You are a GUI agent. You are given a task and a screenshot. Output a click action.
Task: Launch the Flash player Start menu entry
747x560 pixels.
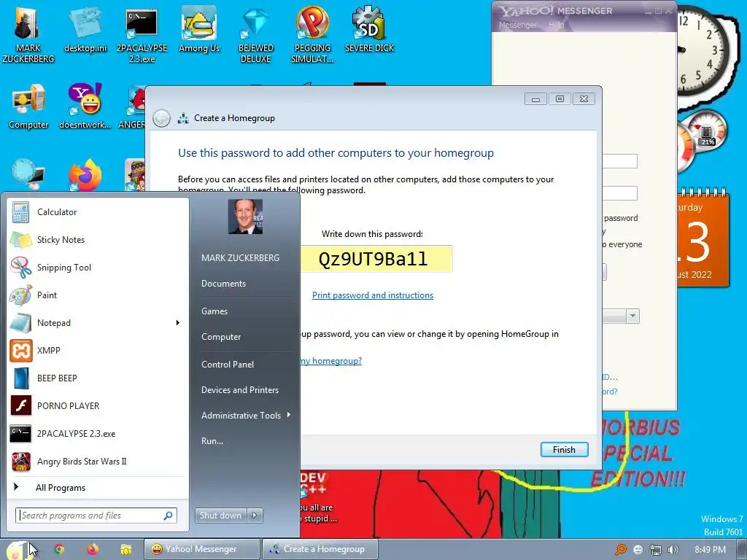[x=98, y=405]
